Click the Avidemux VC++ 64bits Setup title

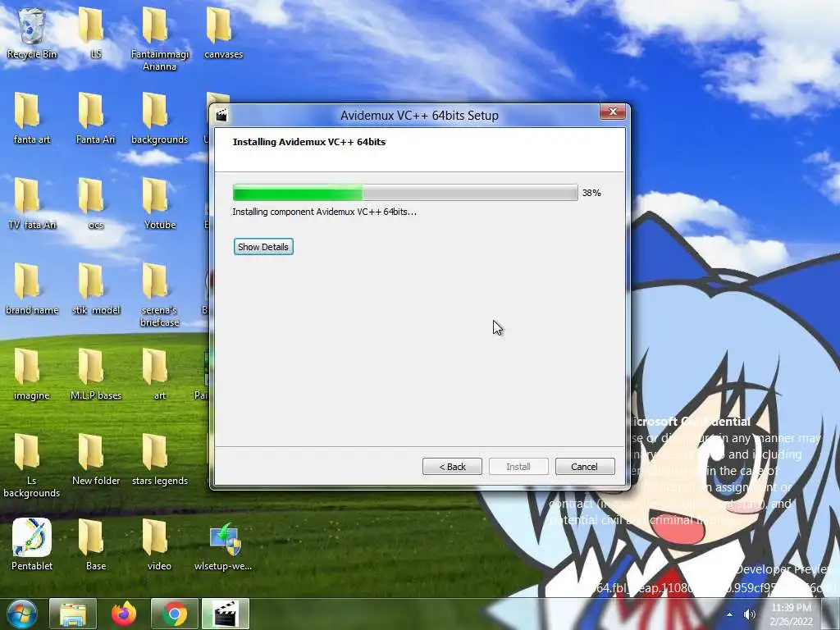(x=419, y=115)
